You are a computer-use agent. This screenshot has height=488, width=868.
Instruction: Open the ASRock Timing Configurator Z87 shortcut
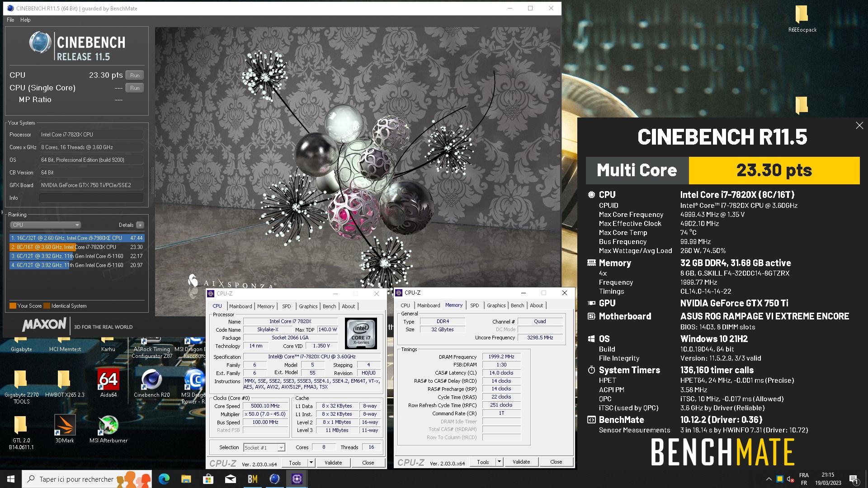pos(152,348)
